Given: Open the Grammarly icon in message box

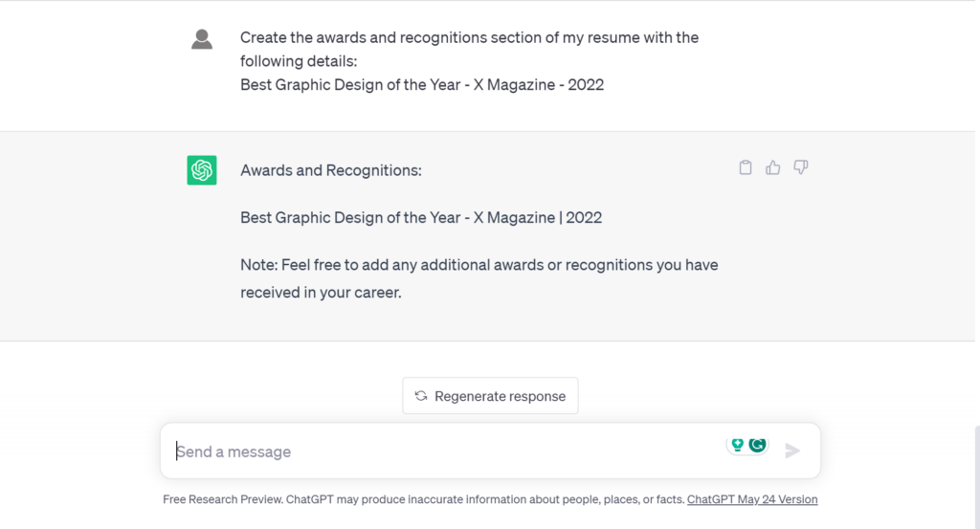Looking at the screenshot, I should [758, 445].
